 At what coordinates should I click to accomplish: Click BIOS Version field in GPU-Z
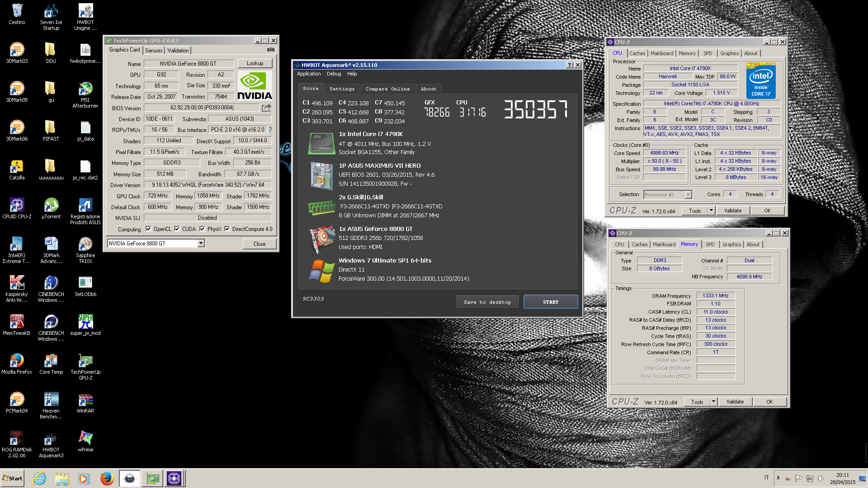point(202,108)
